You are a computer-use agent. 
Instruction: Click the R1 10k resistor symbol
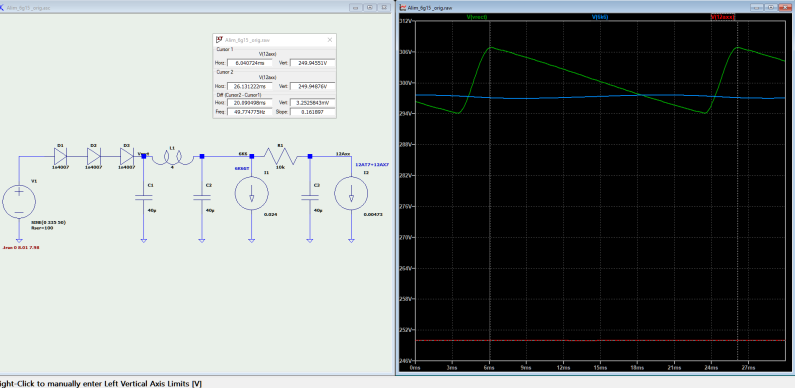[x=280, y=155]
